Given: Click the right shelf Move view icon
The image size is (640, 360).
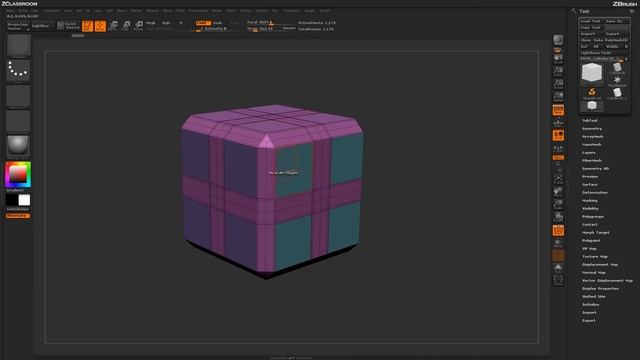Looking at the screenshot, I should 558,191.
